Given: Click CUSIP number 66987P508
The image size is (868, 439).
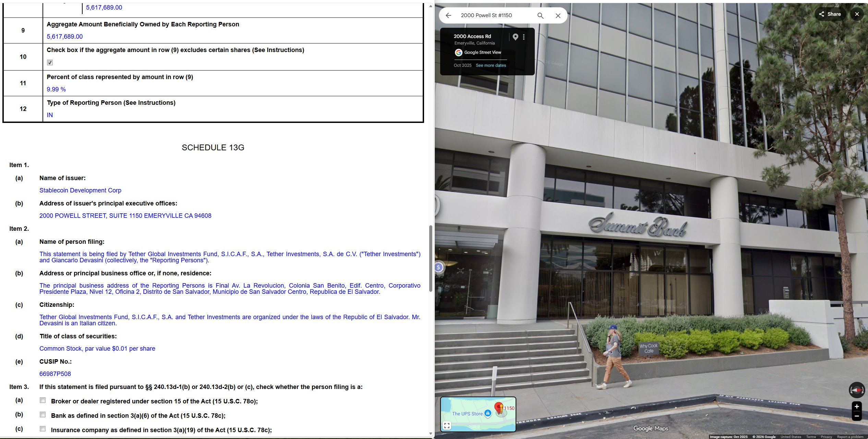Looking at the screenshot, I should [x=55, y=374].
